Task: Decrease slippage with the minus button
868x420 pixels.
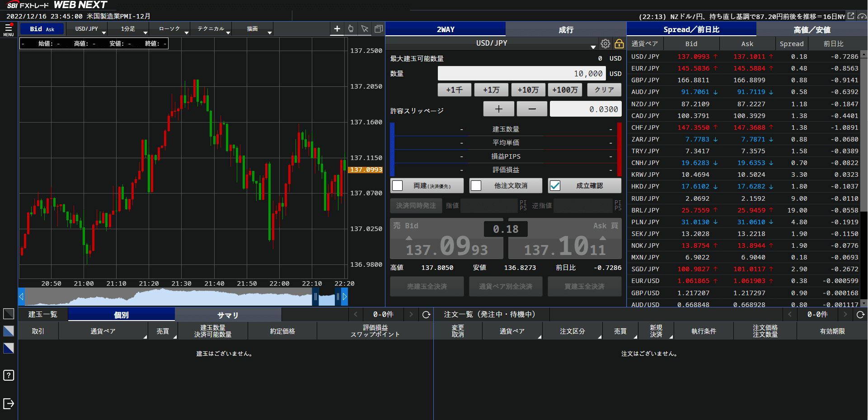Action: pyautogui.click(x=532, y=109)
